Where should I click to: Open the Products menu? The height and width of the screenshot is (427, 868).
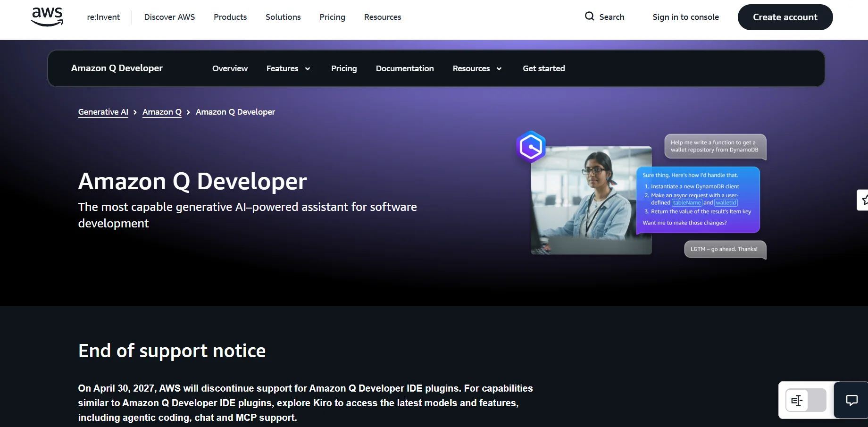pyautogui.click(x=230, y=17)
